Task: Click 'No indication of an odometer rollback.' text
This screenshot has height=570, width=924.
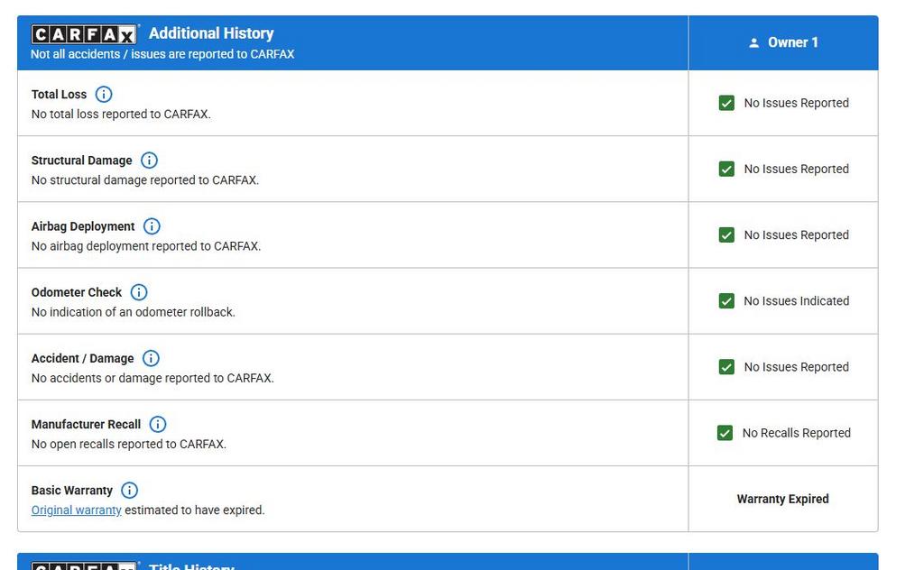Action: coord(134,312)
